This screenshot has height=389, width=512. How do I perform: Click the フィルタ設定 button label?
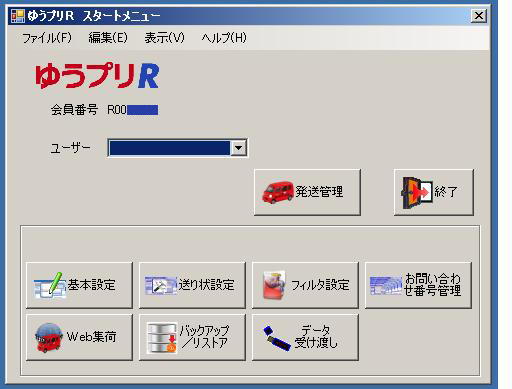tap(320, 285)
